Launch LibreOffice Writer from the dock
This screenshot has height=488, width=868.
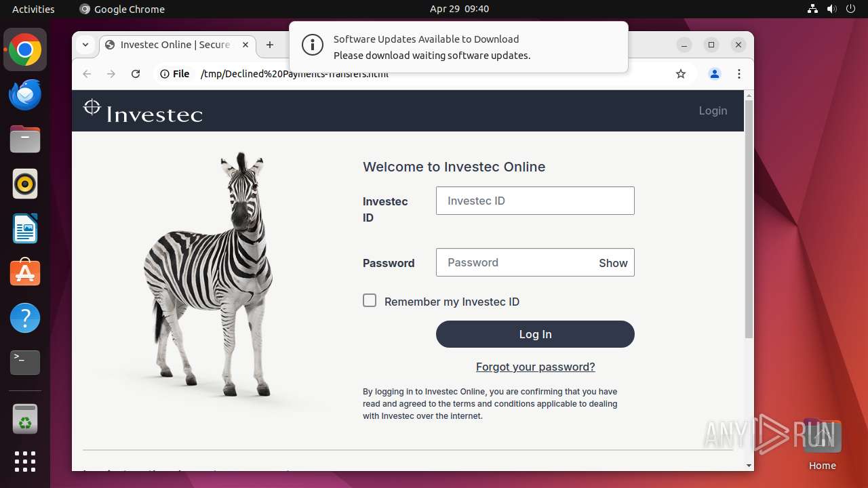tap(25, 228)
